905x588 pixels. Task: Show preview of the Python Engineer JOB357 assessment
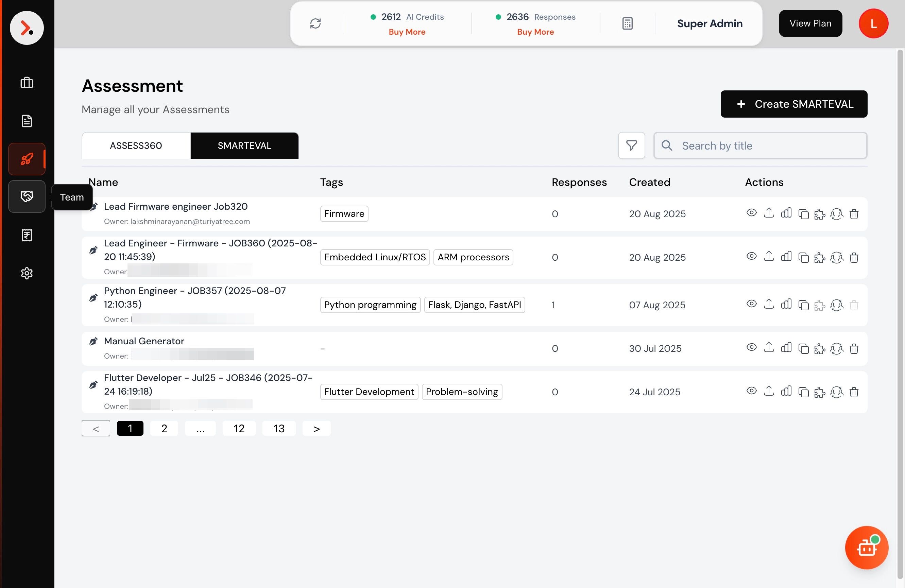click(752, 304)
